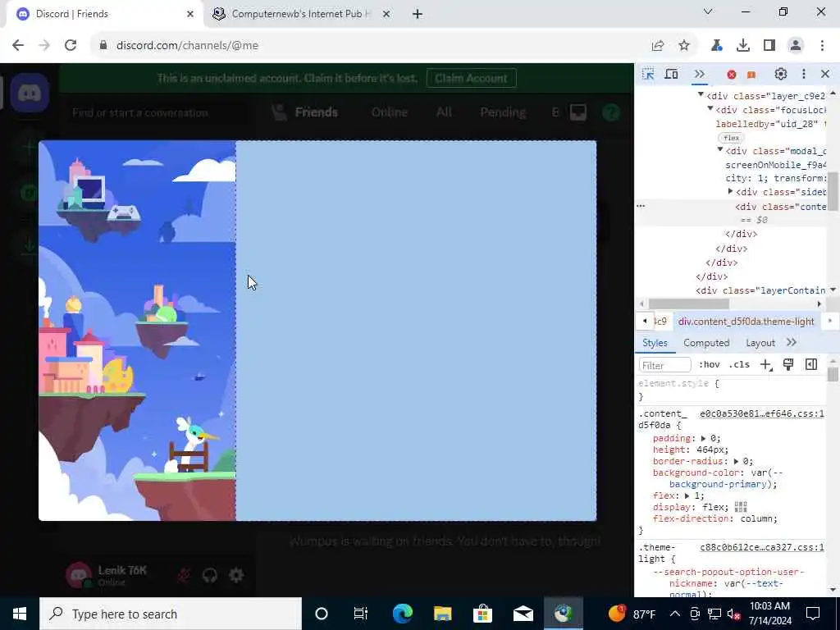Open the flexbox editor icon beside display
The height and width of the screenshot is (630, 840).
741,507
